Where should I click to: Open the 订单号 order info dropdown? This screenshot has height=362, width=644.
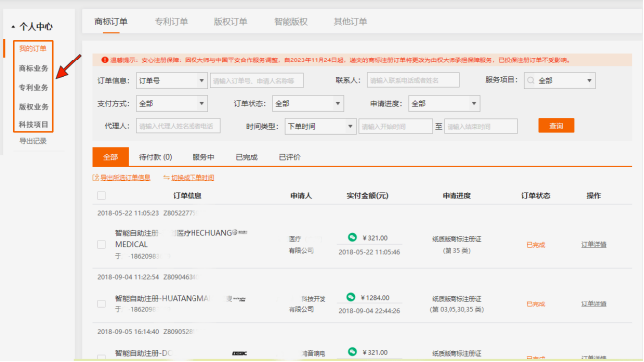tap(172, 81)
